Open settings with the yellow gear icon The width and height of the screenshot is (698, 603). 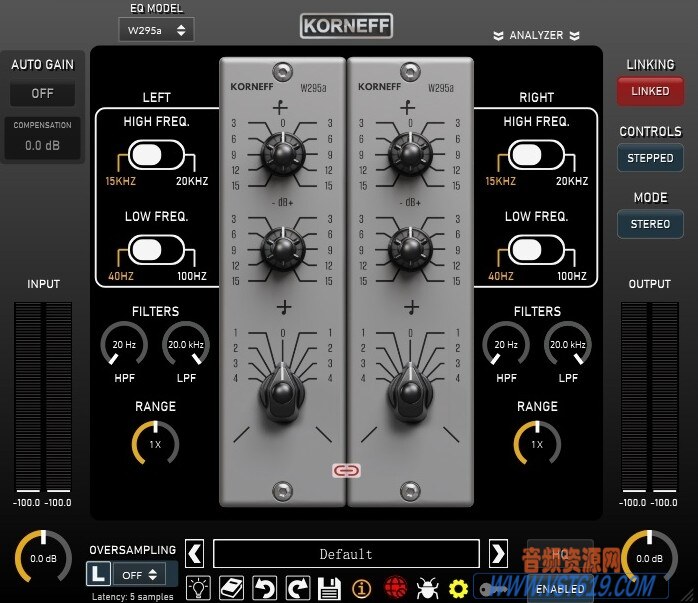(459, 589)
